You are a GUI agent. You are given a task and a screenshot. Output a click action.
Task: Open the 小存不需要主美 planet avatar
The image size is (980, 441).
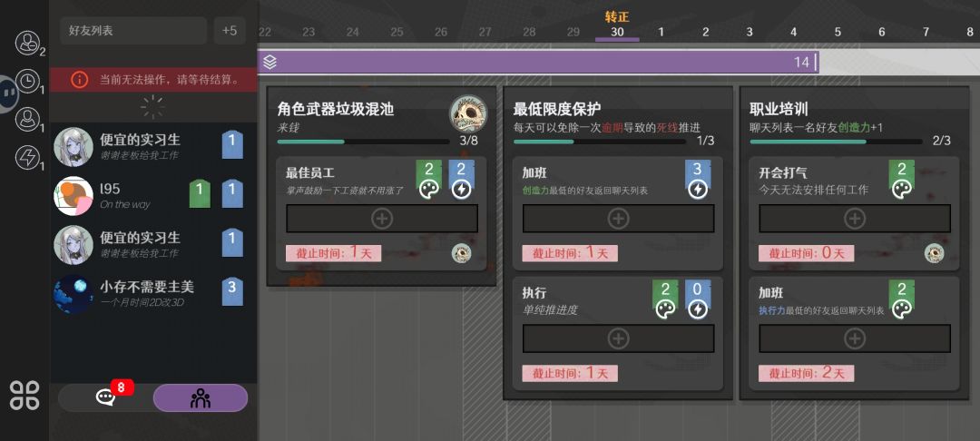click(73, 294)
